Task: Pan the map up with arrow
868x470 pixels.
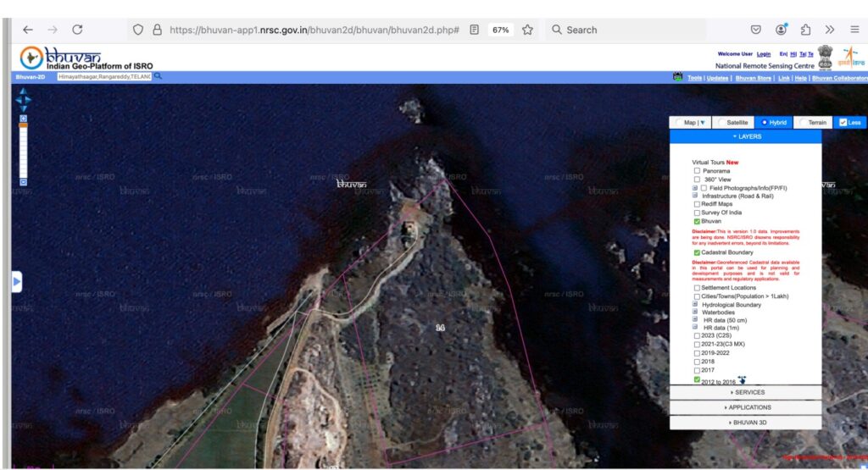Action: (x=24, y=91)
